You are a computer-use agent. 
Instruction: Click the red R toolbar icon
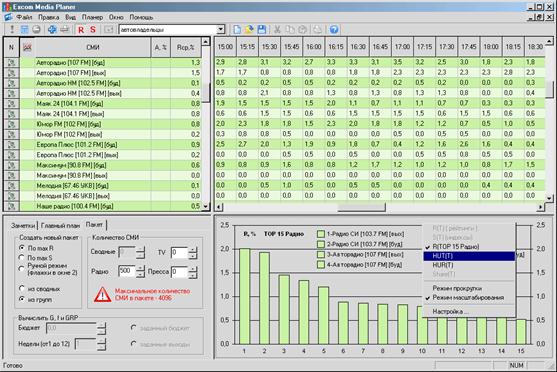pos(81,29)
